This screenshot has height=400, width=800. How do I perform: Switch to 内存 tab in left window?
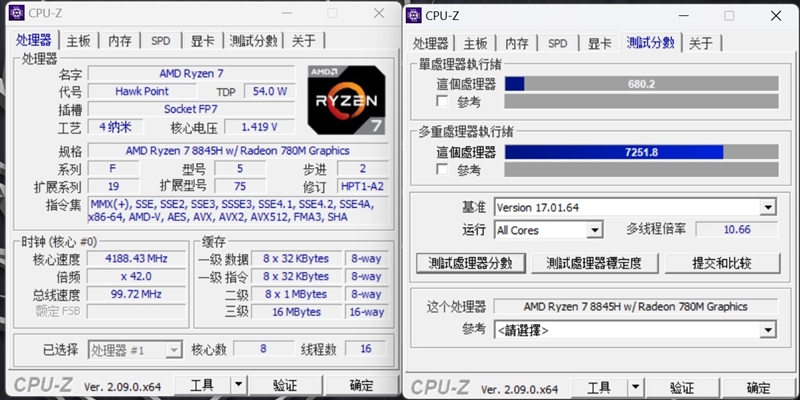(120, 41)
